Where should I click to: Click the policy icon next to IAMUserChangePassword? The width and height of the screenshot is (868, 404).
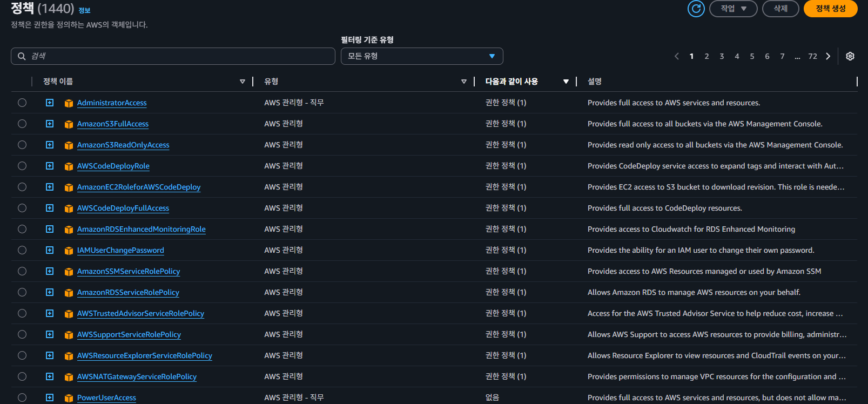coord(69,251)
